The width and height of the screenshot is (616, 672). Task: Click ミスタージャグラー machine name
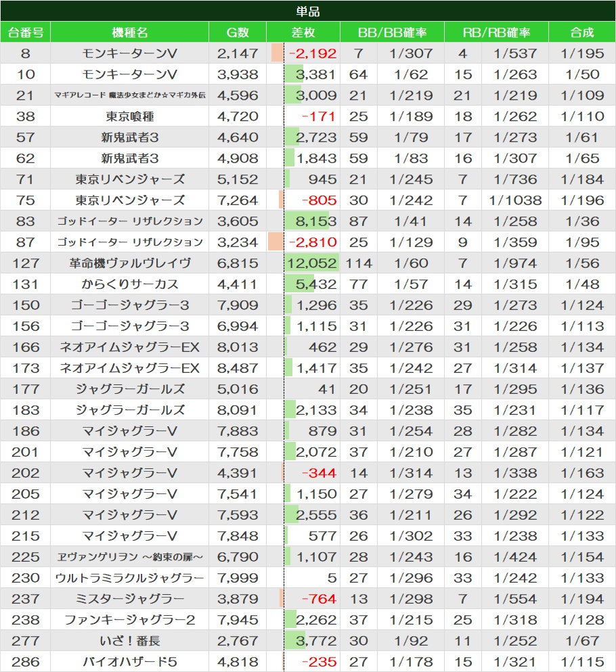(x=129, y=599)
